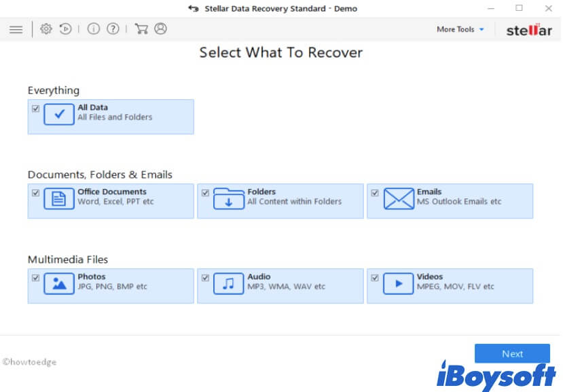
Task: Open settings via the gear icon
Action: point(46,29)
